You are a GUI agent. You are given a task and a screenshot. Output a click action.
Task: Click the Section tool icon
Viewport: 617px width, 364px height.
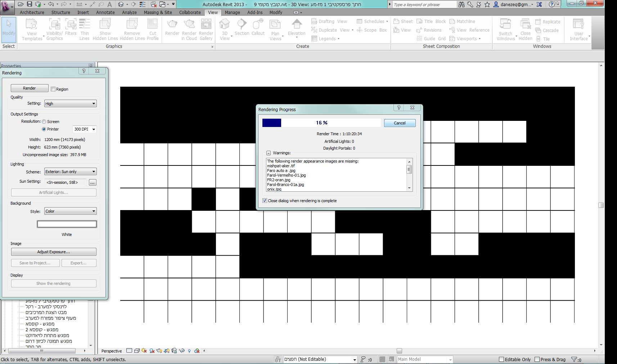tap(242, 28)
